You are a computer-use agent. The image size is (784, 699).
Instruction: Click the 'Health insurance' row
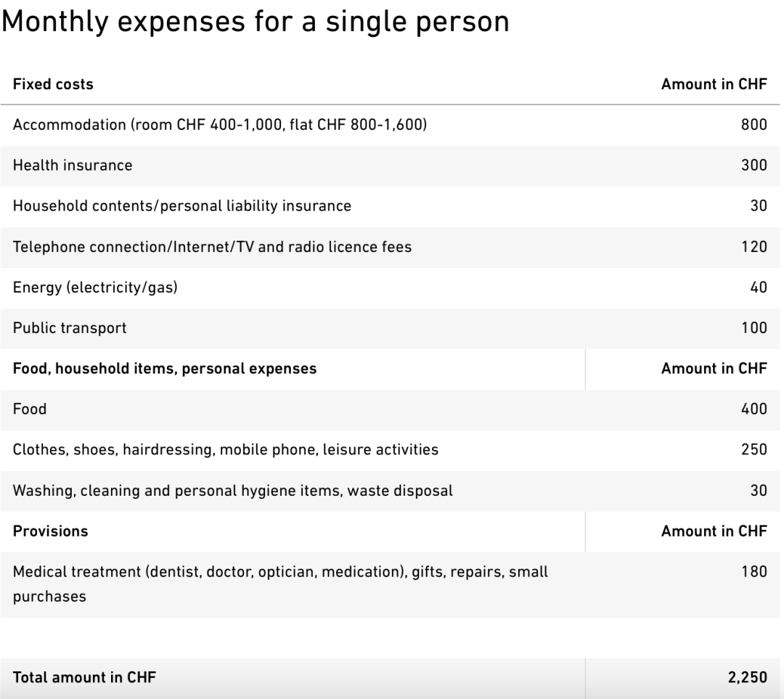click(73, 165)
